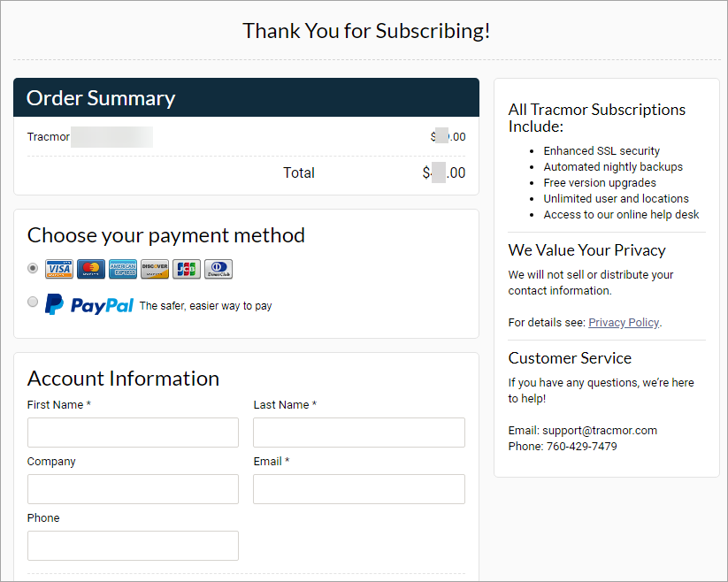Click the Email field under Account Information

(x=358, y=489)
